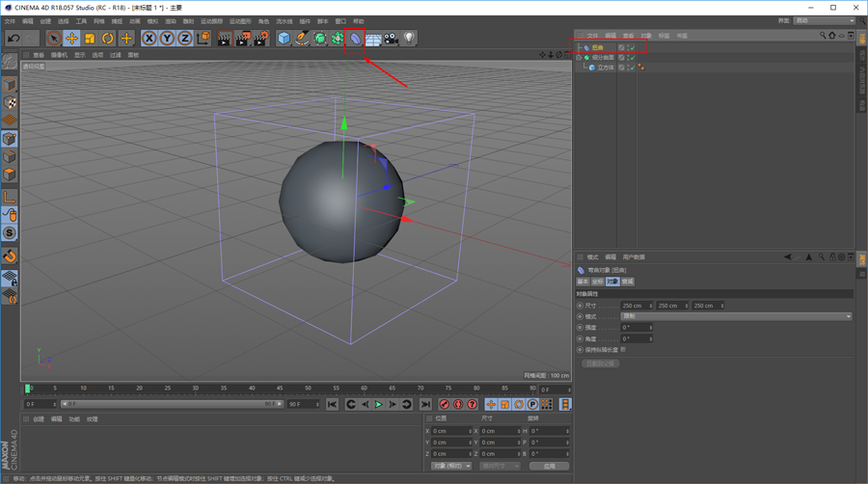Switch the coordinate system cube icon

(x=203, y=39)
